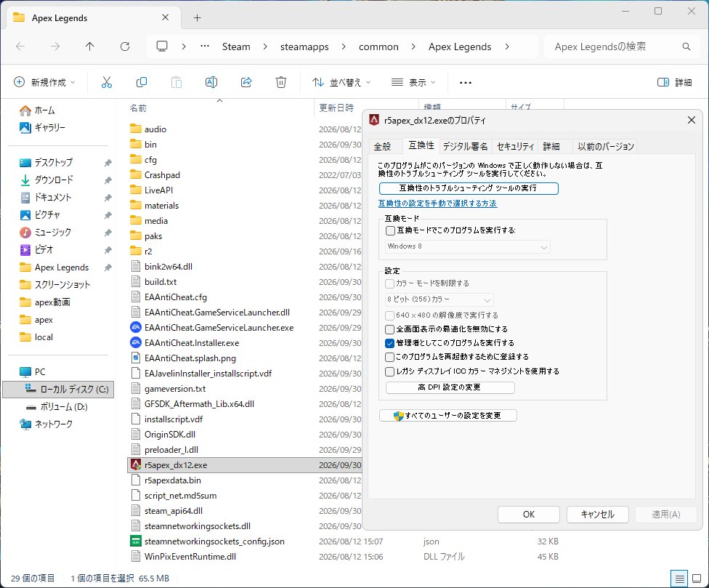709x588 pixels.
Task: Go back with the left arrow
Action: click(x=20, y=46)
